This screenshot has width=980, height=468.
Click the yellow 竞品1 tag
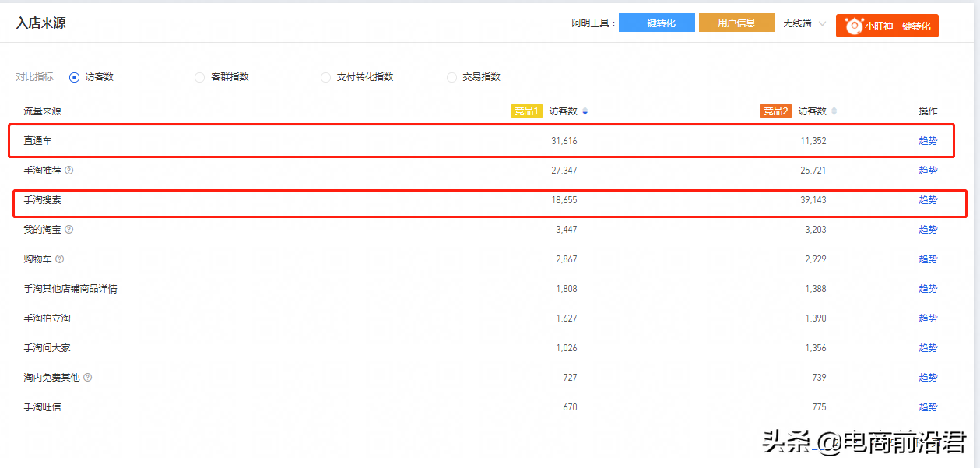click(526, 111)
